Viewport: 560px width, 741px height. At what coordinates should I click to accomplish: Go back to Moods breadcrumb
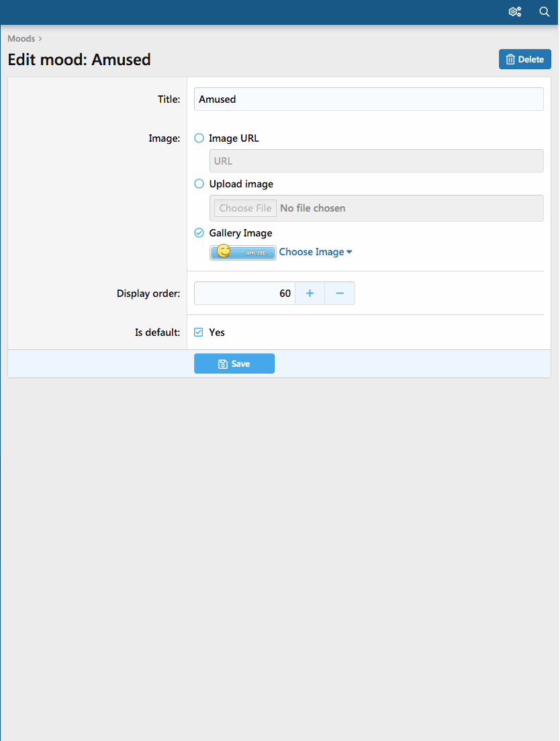(21, 39)
